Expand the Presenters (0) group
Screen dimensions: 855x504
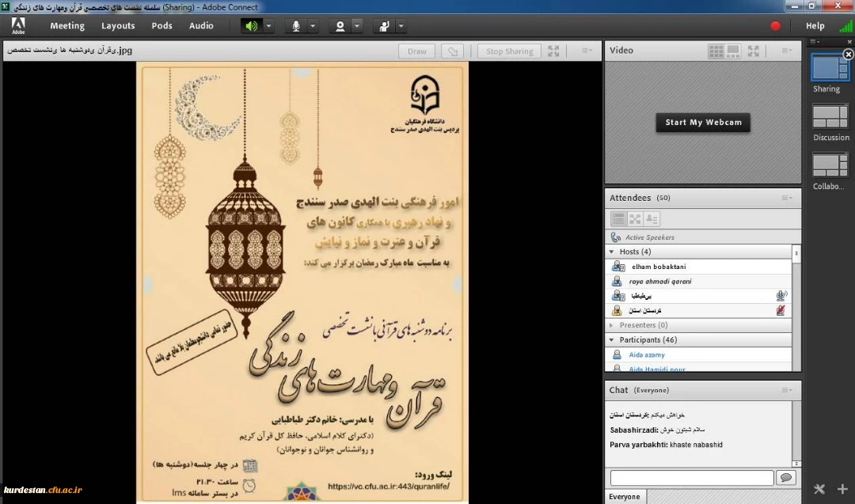point(612,325)
